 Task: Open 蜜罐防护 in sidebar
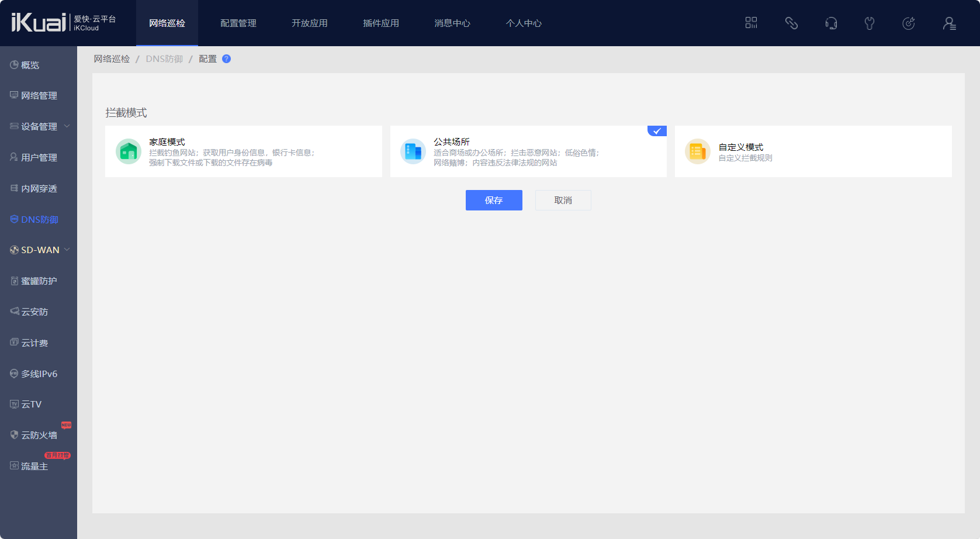(39, 281)
